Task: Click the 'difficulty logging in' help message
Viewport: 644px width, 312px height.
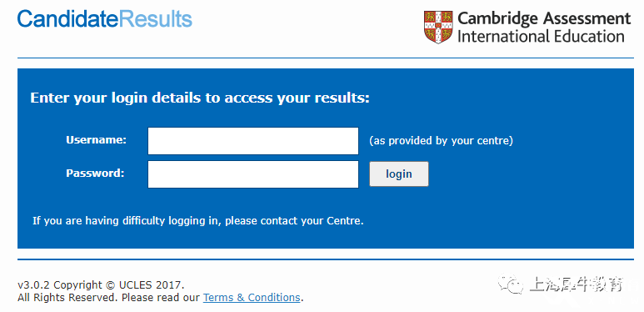Action: coord(198,221)
